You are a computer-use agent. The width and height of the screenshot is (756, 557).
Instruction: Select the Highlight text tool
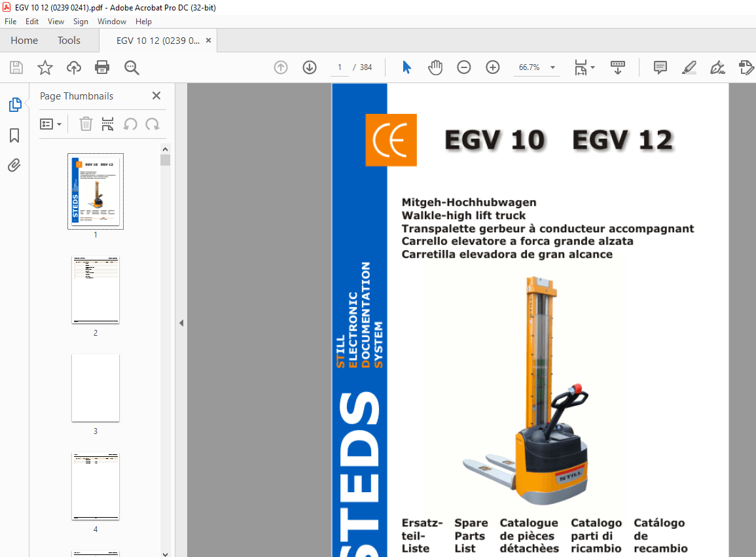[x=689, y=67]
